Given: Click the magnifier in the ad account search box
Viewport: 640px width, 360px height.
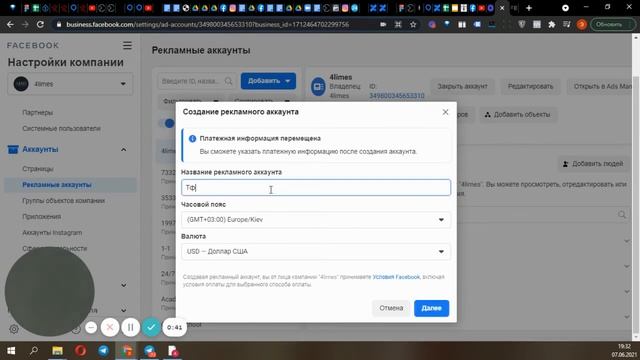Looking at the screenshot, I should (228, 81).
